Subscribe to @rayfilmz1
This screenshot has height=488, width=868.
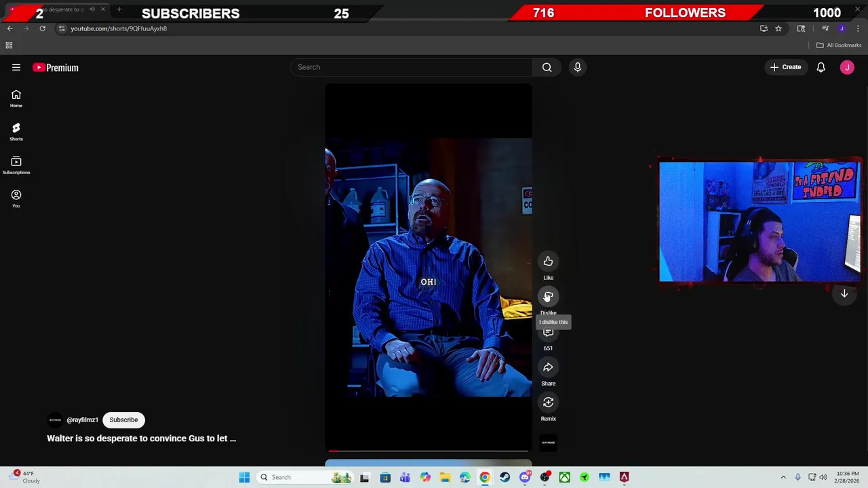(x=123, y=420)
